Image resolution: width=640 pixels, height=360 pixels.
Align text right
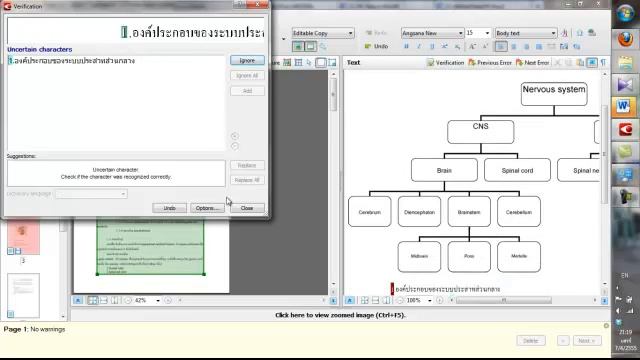click(527, 47)
